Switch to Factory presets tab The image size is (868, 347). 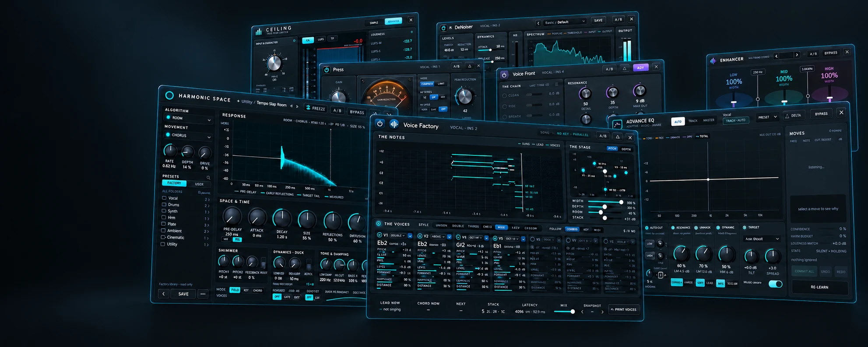[174, 183]
